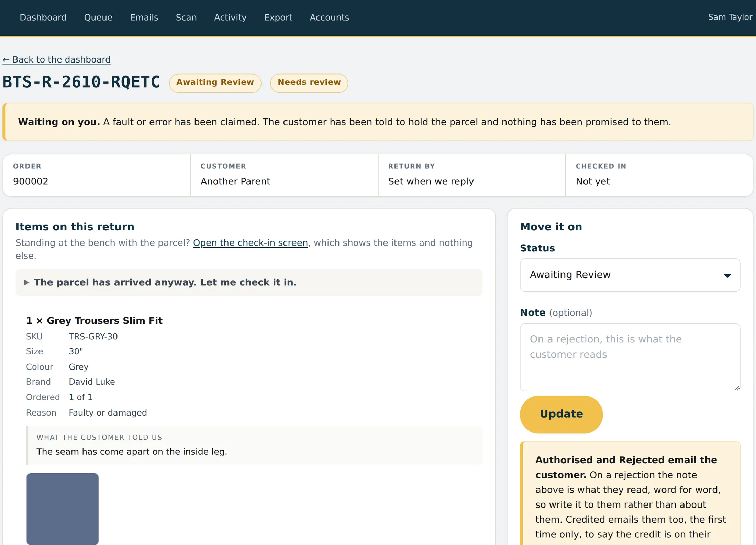Click the Awaiting Review badge
The width and height of the screenshot is (756, 545).
(215, 83)
